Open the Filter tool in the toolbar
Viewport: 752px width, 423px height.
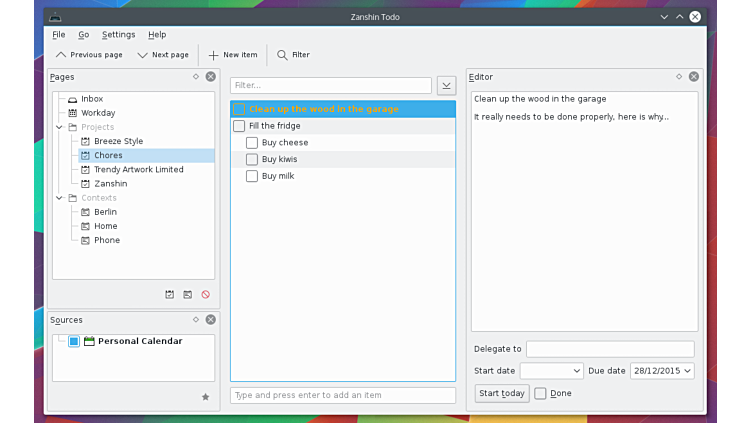293,55
